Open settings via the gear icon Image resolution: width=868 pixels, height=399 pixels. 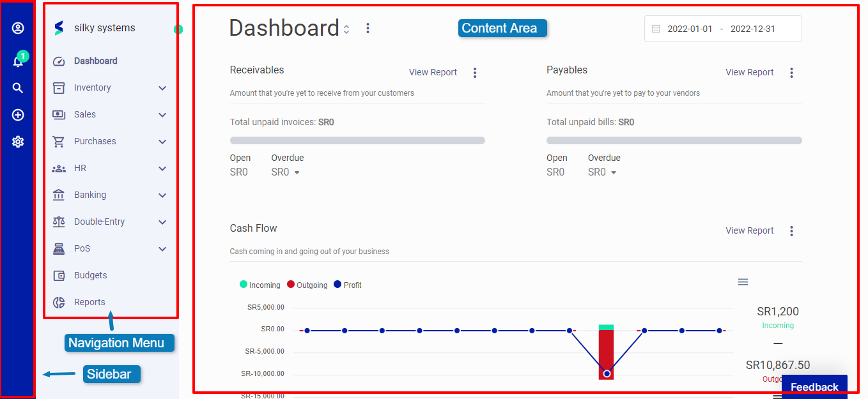click(18, 142)
